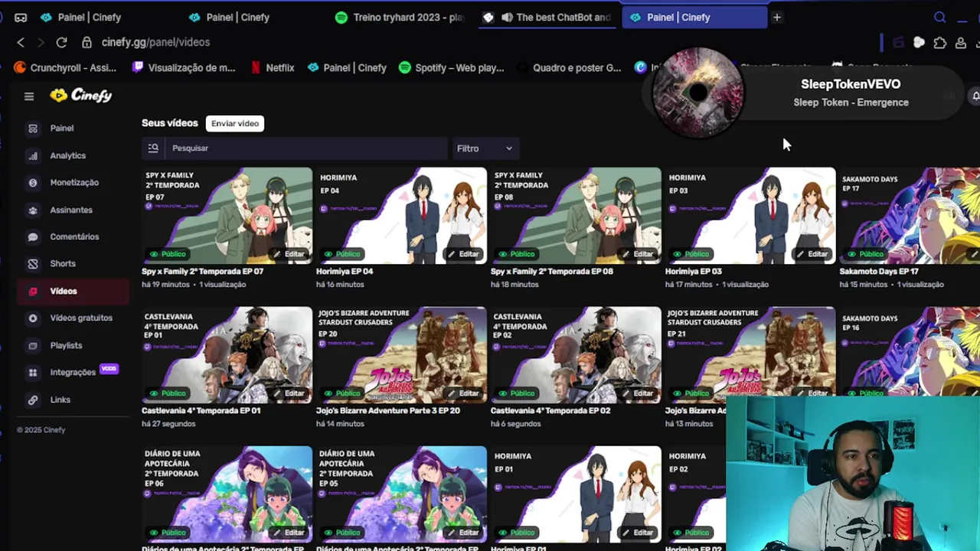Screen dimensions: 980x551
Task: Go to Shorts in sidebar
Action: pyautogui.click(x=63, y=263)
